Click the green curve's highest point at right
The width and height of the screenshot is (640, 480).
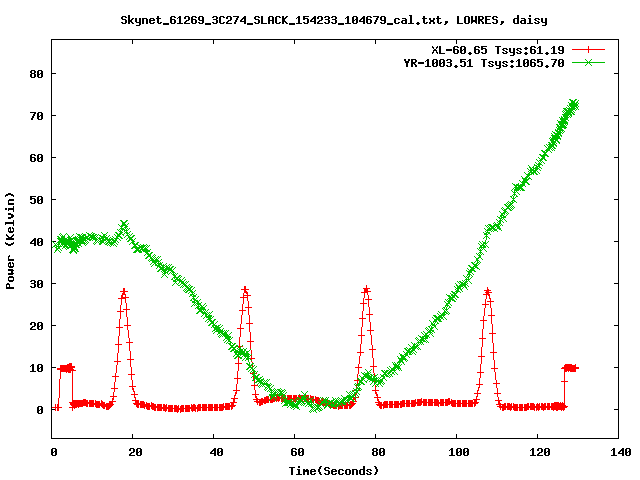tap(574, 104)
